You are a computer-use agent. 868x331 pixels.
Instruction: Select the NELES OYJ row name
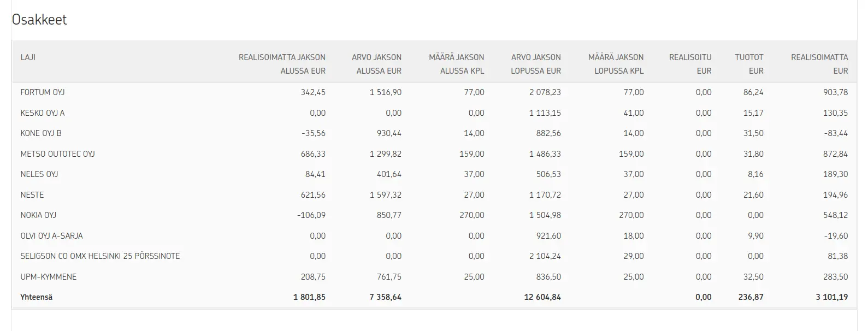click(x=39, y=174)
